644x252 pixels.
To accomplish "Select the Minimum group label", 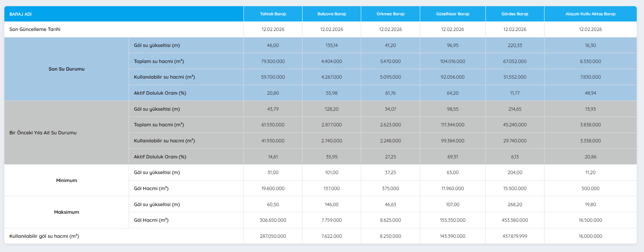I will 66,181.
